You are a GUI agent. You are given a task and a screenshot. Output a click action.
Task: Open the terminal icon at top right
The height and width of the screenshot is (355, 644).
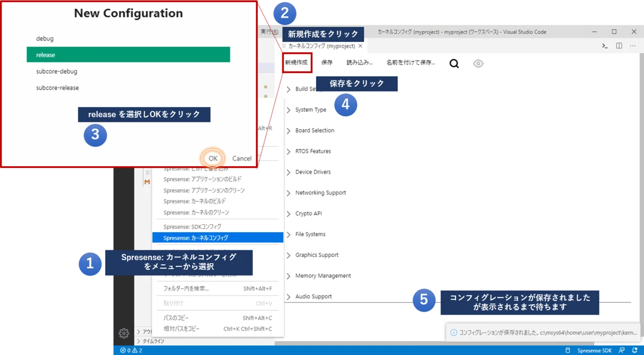pyautogui.click(x=605, y=46)
